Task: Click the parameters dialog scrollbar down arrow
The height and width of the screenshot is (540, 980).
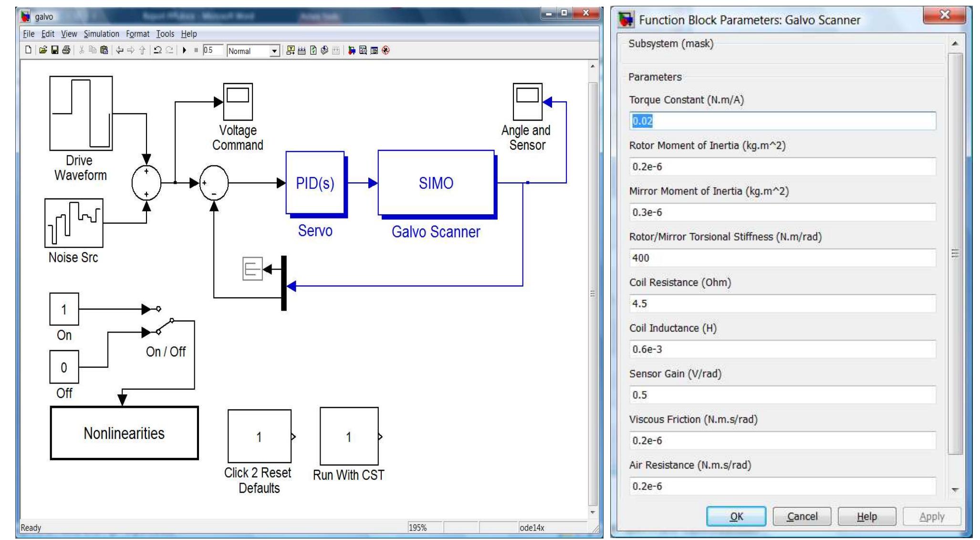Action: (955, 490)
